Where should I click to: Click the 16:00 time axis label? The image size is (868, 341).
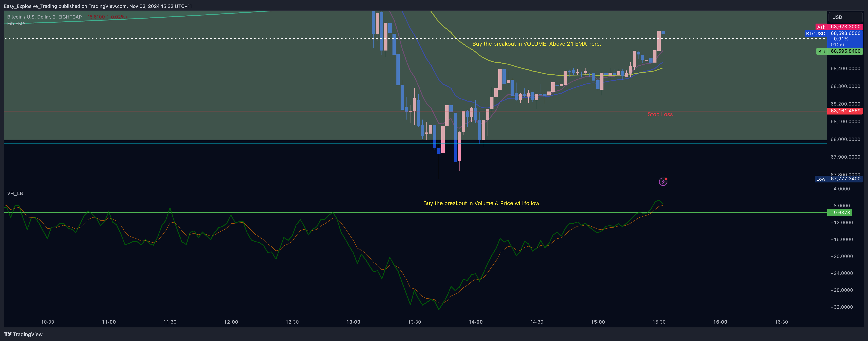720,322
